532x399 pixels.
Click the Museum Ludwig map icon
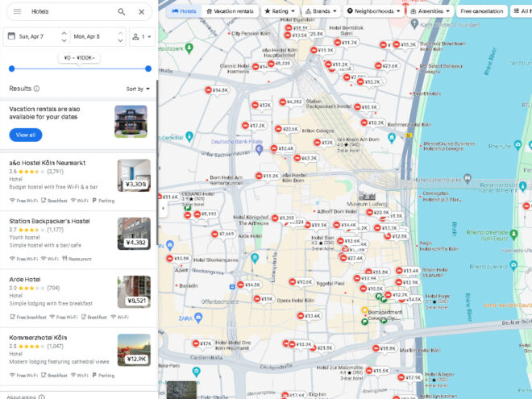pos(367,196)
